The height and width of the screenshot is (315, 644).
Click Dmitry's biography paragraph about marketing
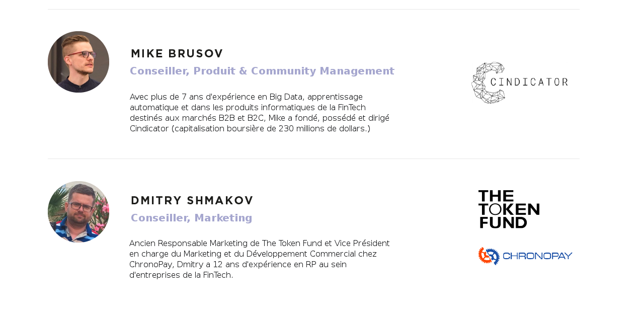pyautogui.click(x=260, y=259)
